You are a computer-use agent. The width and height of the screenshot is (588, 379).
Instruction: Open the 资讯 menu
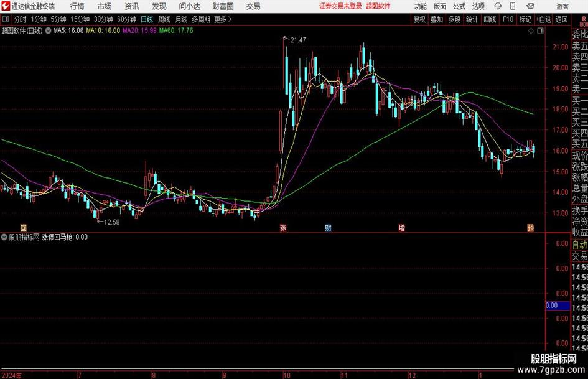pyautogui.click(x=132, y=6)
